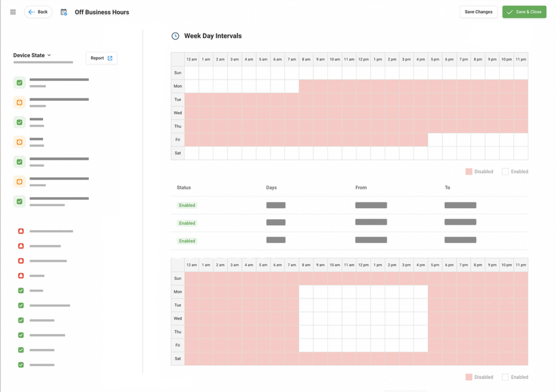The image size is (555, 392).
Task: Click the 7 am column header in lower grid
Action: [292, 265]
